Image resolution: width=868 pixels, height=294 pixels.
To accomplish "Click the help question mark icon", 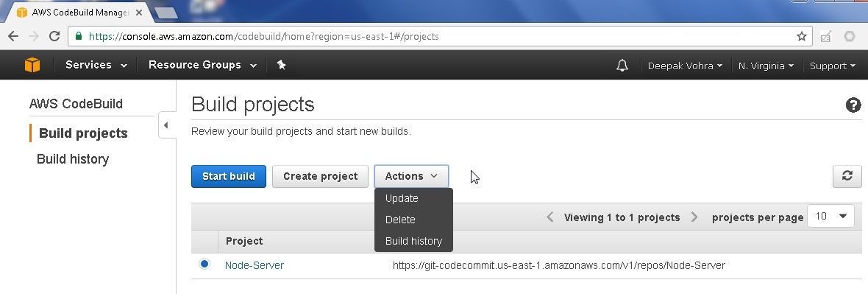I will pyautogui.click(x=853, y=105).
